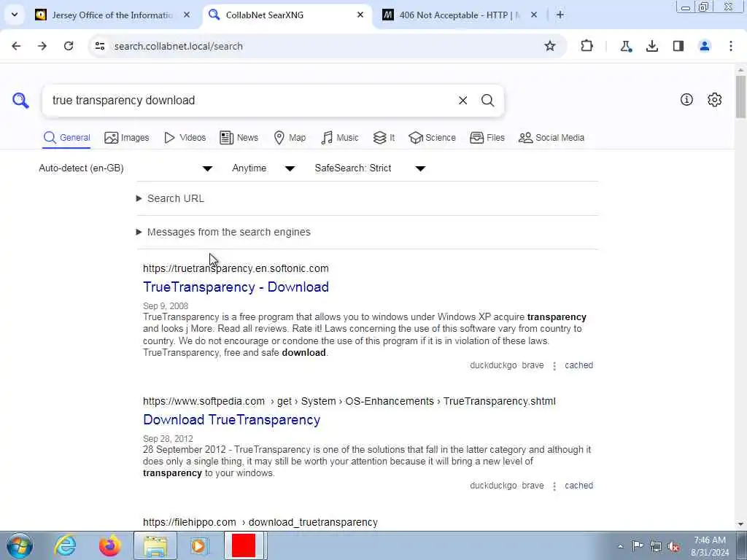The image size is (747, 560).
Task: Click the browser address bar URL
Action: tap(178, 46)
